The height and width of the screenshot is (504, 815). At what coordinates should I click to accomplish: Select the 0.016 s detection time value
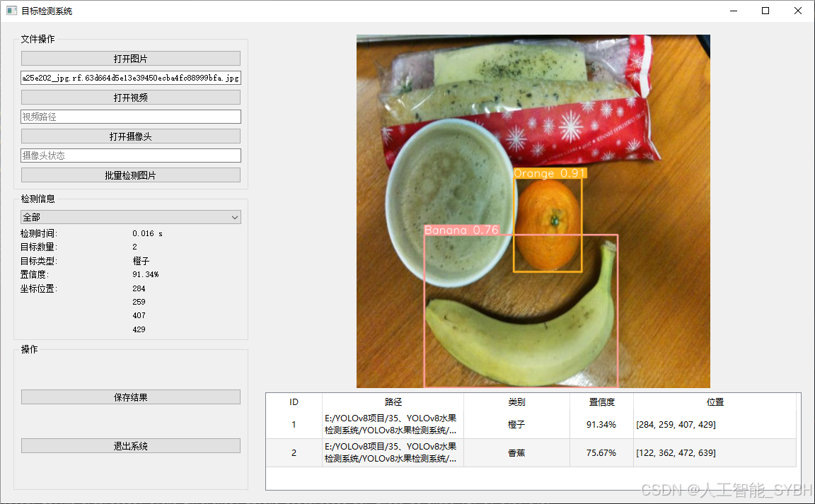(x=148, y=233)
